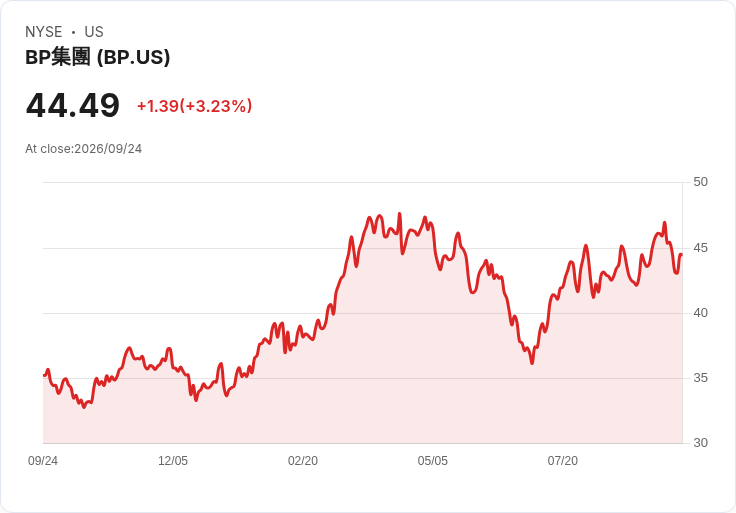
Task: Click the 09/24 x-axis date label
Action: [x=43, y=461]
